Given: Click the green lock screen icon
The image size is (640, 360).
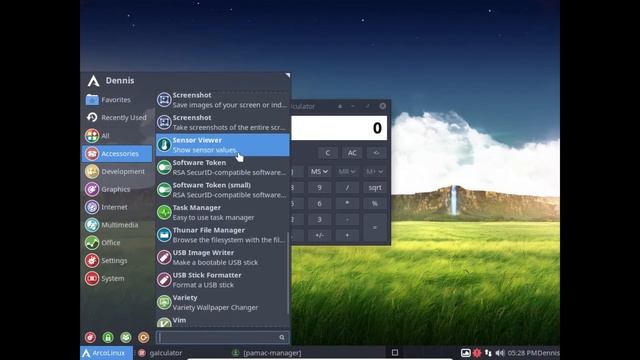Looking at the screenshot, I should (x=108, y=337).
